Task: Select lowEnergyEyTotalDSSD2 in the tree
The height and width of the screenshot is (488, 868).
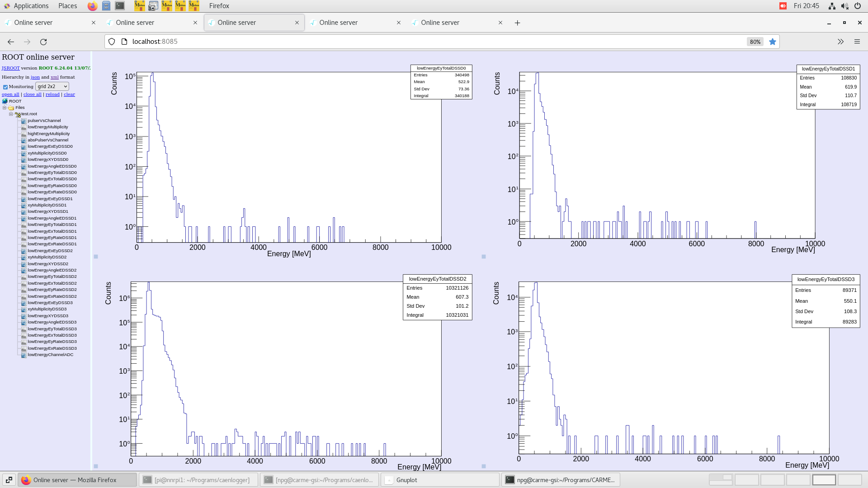Action: coord(52,277)
